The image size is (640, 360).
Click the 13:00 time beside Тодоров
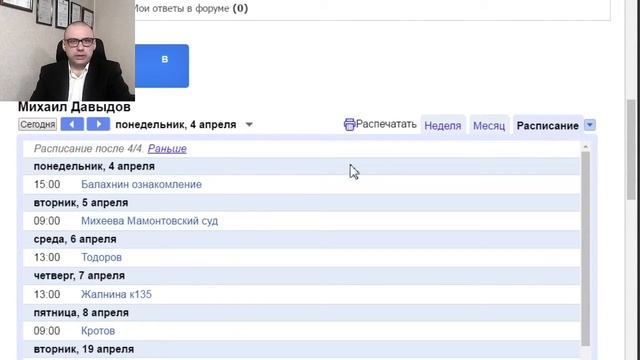point(47,258)
